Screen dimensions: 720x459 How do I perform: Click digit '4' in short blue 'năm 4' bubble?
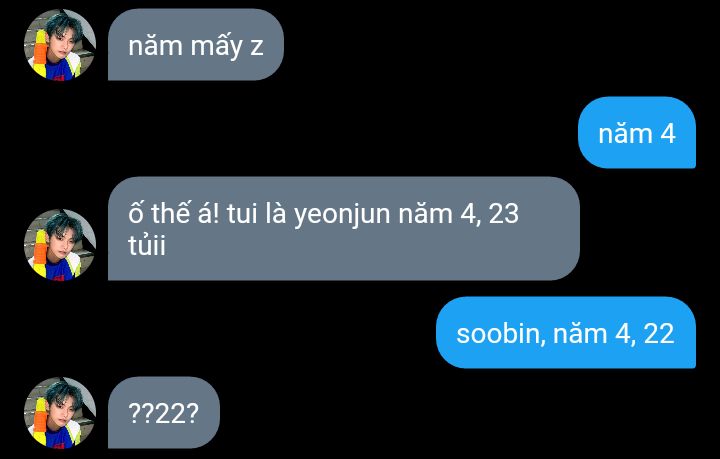click(668, 134)
